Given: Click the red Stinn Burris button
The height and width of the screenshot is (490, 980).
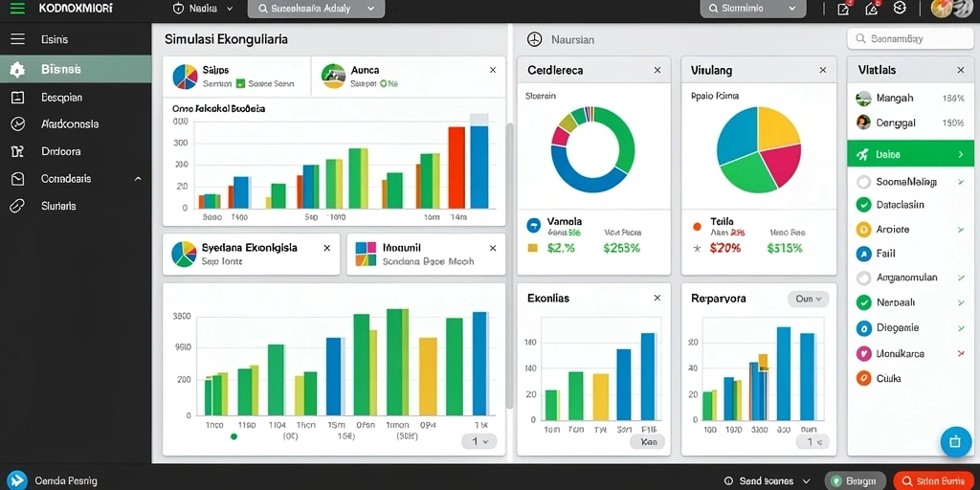Looking at the screenshot, I should pyautogui.click(x=934, y=480).
